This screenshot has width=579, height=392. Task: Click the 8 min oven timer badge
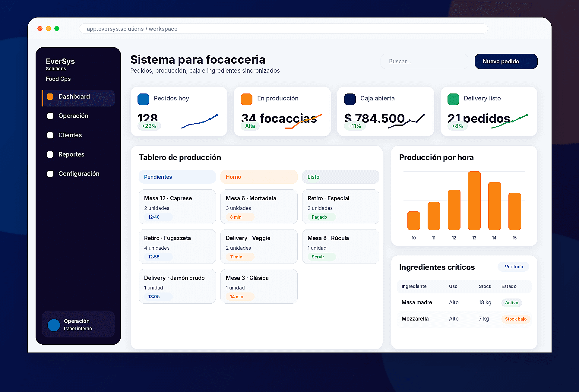pos(240,217)
